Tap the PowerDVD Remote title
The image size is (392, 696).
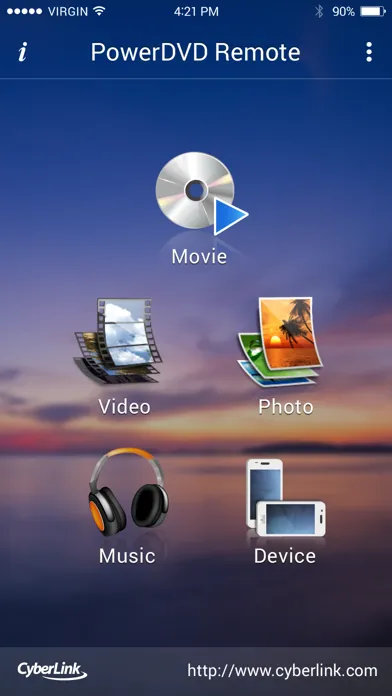click(x=195, y=52)
